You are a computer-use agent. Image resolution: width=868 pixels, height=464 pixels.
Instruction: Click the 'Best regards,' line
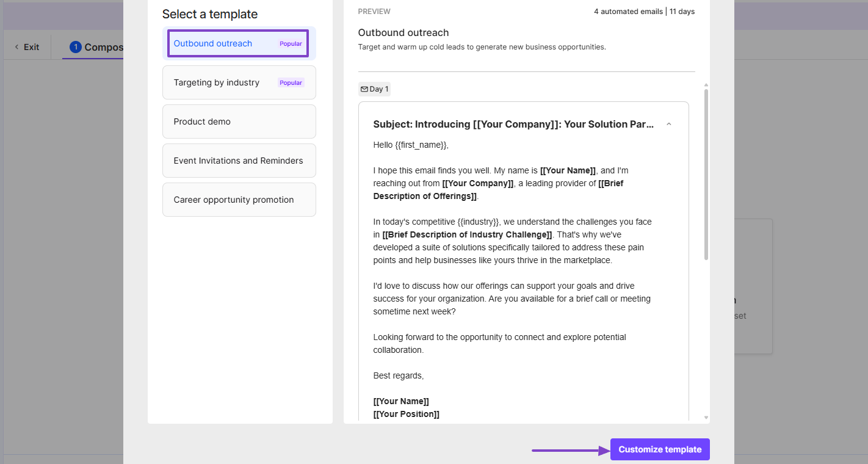click(x=399, y=375)
